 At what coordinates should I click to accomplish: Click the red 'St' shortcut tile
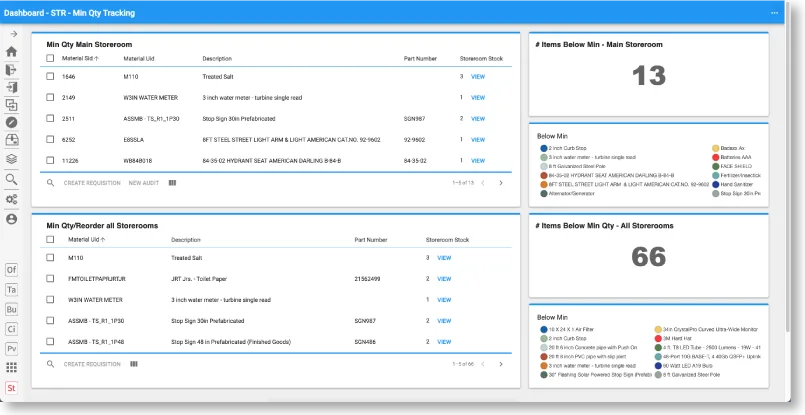pyautogui.click(x=11, y=388)
